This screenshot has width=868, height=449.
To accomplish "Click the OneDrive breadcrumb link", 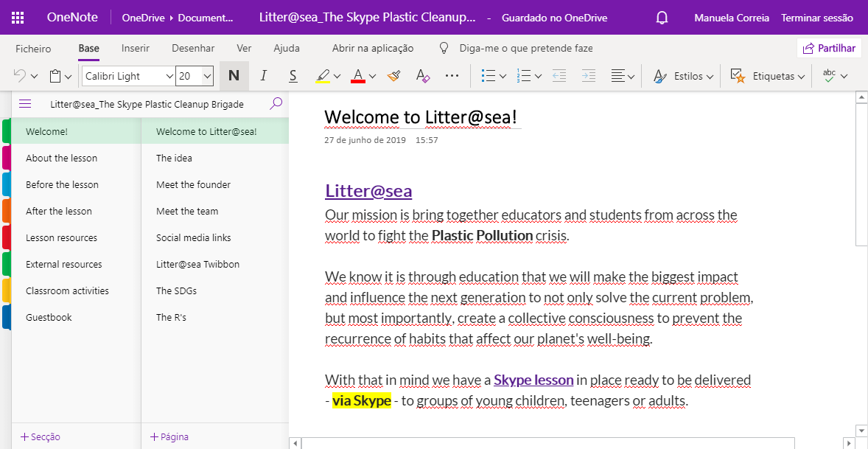I will tap(144, 18).
